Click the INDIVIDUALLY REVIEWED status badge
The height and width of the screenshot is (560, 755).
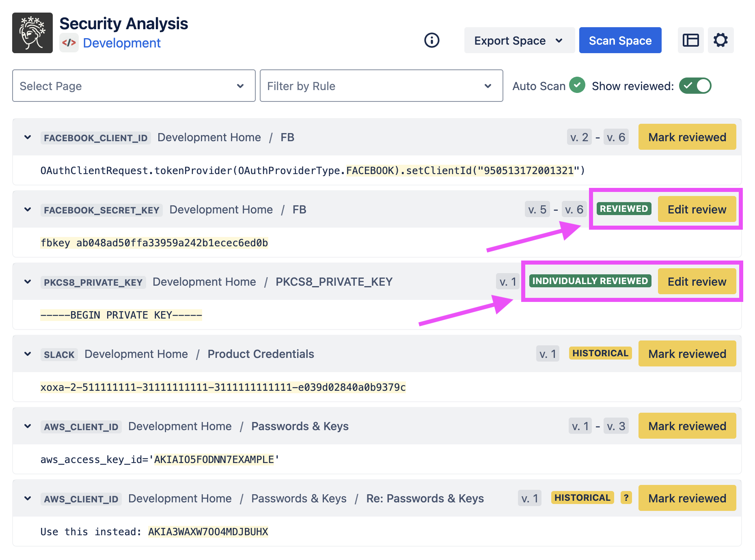coord(590,281)
